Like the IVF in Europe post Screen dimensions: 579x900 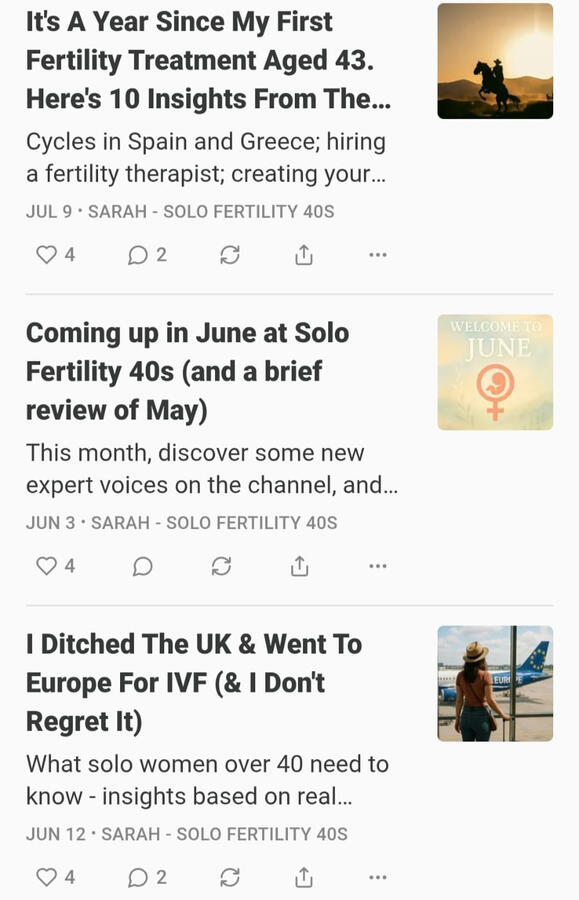pos(47,877)
